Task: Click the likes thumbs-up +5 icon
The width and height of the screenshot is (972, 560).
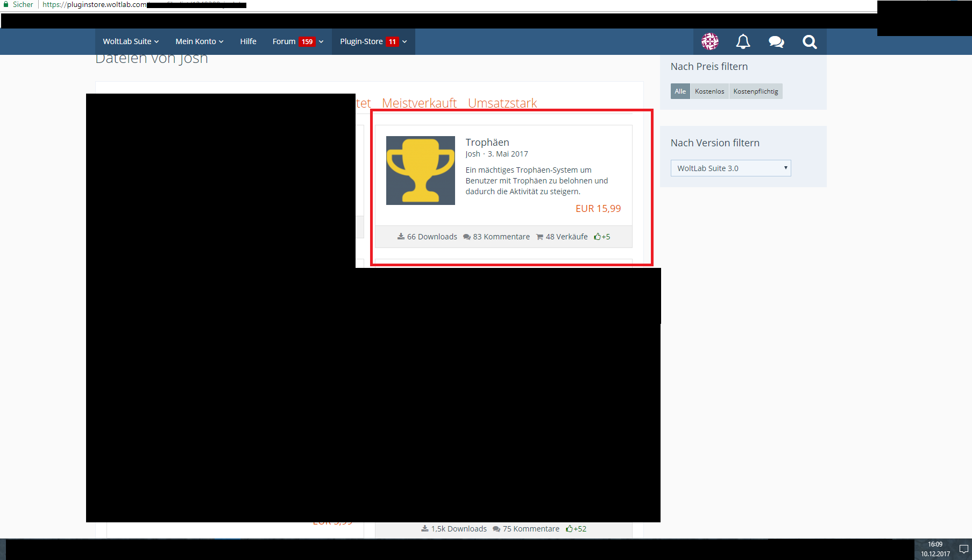Action: pos(597,237)
